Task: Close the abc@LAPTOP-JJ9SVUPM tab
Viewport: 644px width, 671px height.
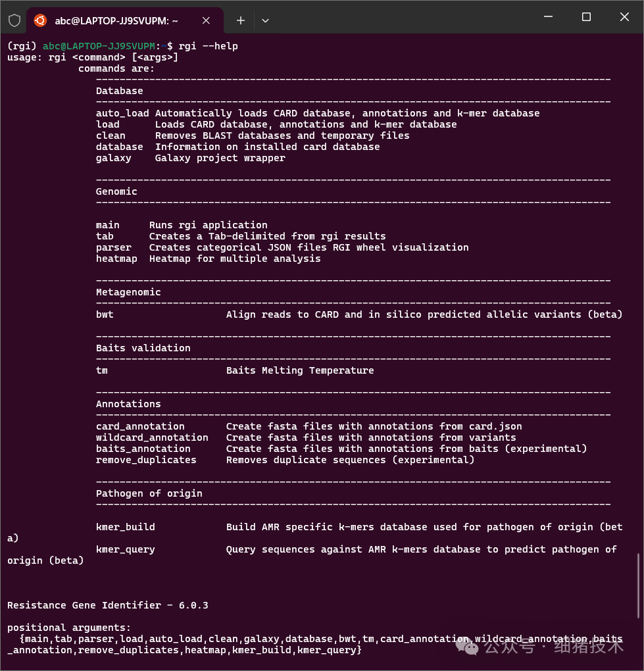Action: point(206,20)
